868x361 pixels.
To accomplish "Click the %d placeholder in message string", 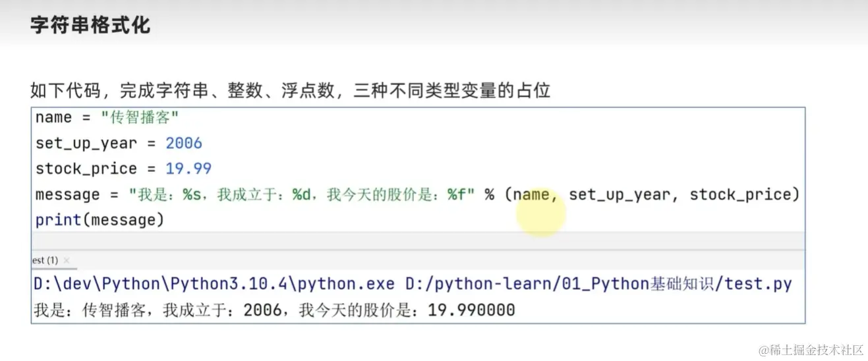I will 302,194.
